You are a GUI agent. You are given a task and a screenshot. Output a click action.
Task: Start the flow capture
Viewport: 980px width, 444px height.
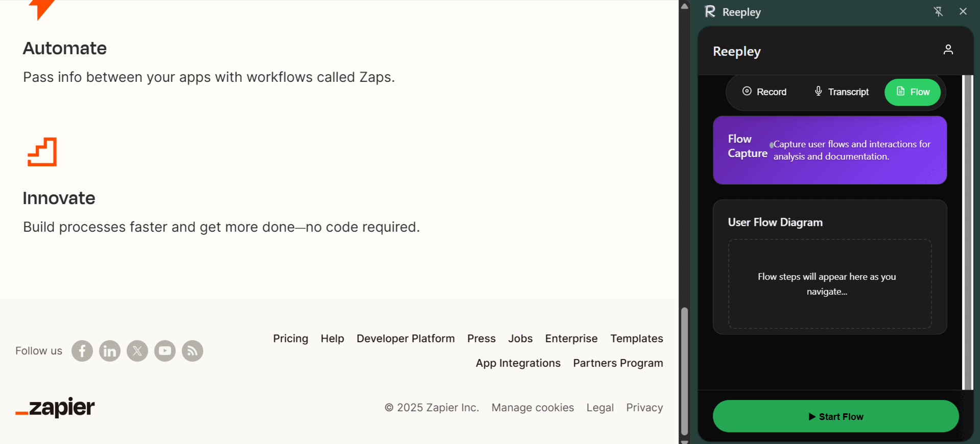pos(836,416)
